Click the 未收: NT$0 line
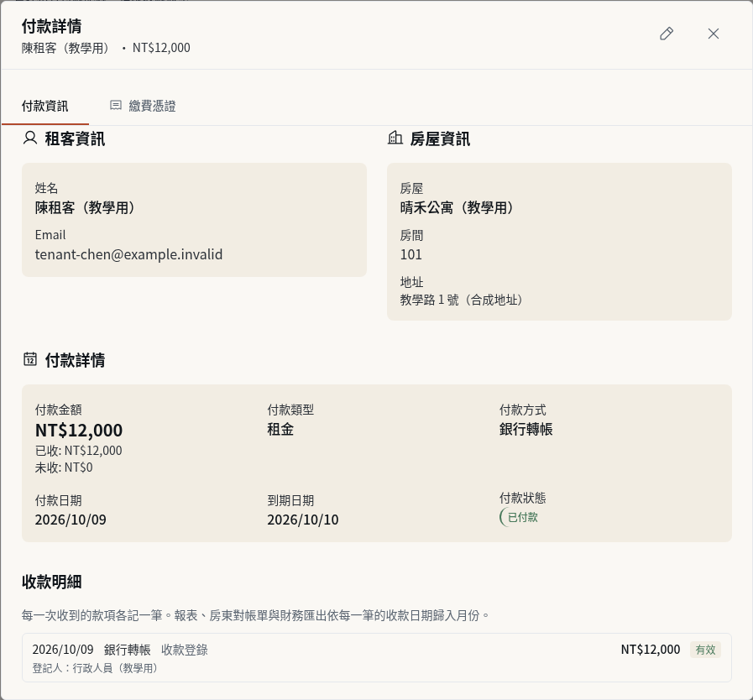This screenshot has height=700, width=753. [x=64, y=468]
